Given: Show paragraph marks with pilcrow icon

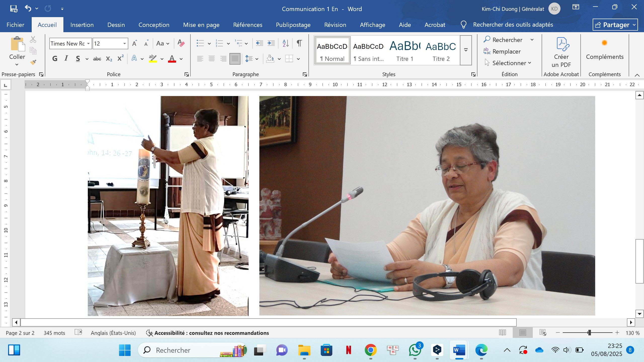Looking at the screenshot, I should (299, 43).
